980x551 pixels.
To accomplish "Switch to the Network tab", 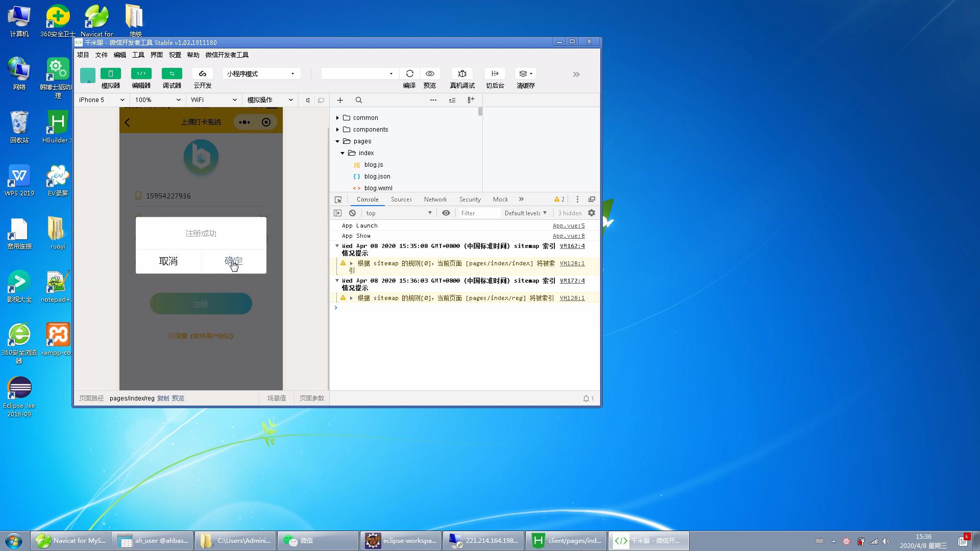I will coord(435,199).
